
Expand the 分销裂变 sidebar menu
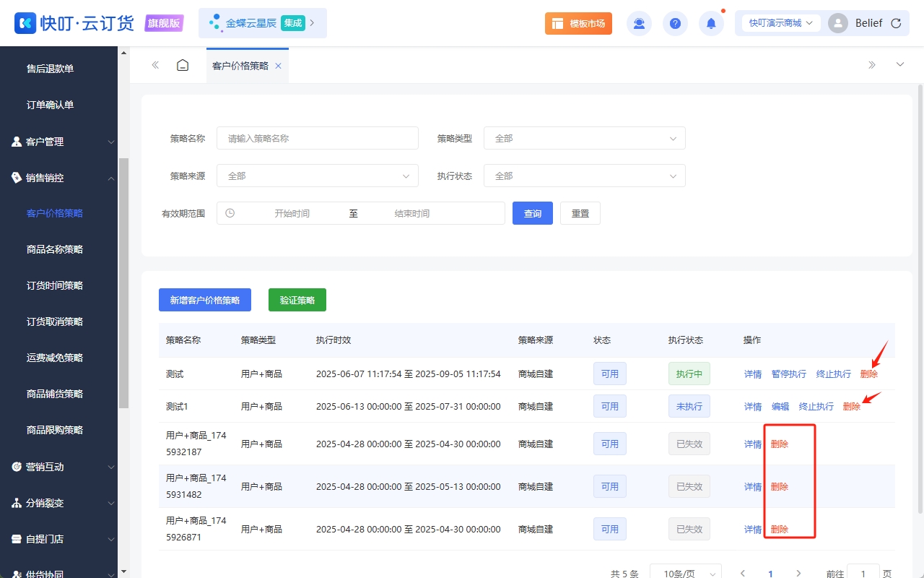(x=58, y=503)
